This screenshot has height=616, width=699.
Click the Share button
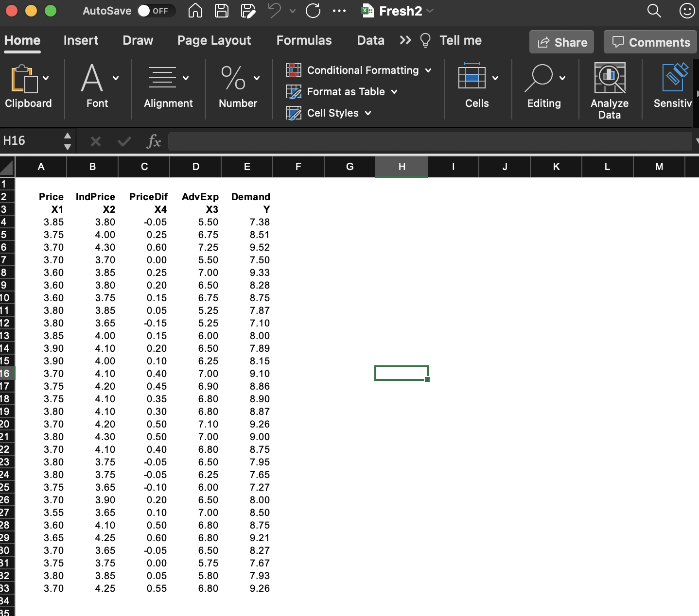pos(561,42)
